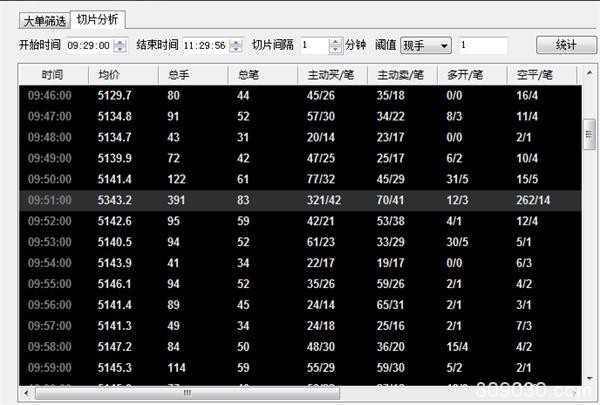The image size is (600, 405).
Task: Click the 阈值 value input box
Action: point(483,46)
